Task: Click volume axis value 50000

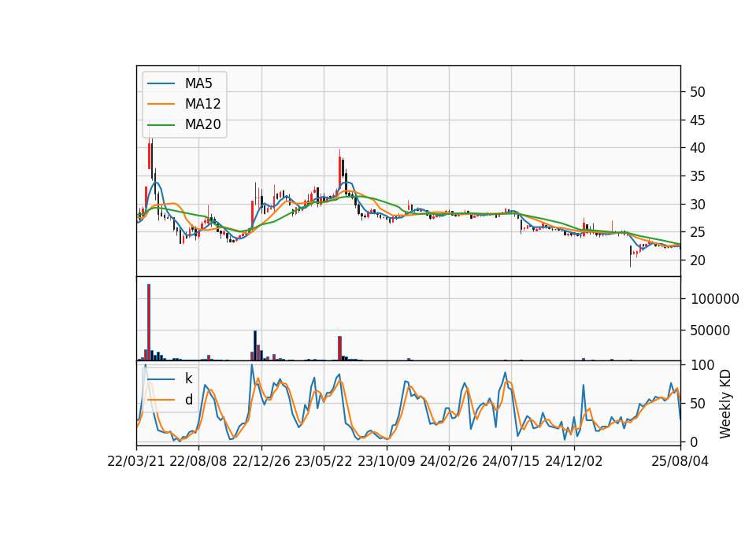Action: [710, 331]
